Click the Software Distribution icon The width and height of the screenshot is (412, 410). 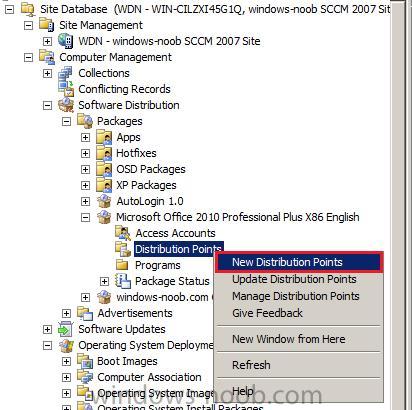(66, 105)
